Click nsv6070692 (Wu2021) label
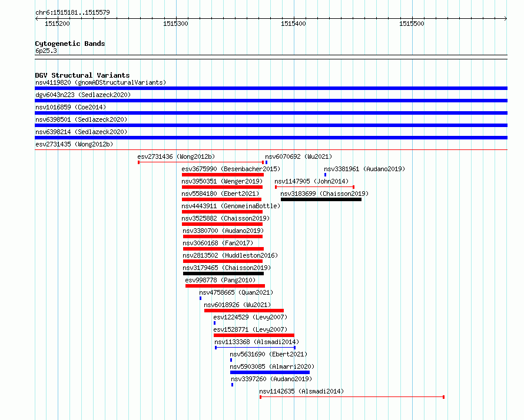Viewport: 524px width, 420px height. tap(299, 156)
